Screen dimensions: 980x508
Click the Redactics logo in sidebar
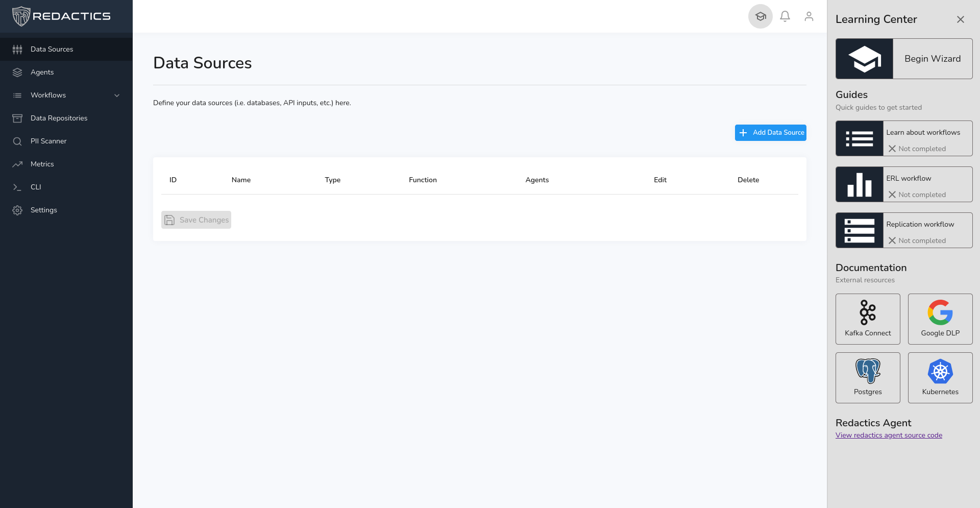pyautogui.click(x=61, y=16)
